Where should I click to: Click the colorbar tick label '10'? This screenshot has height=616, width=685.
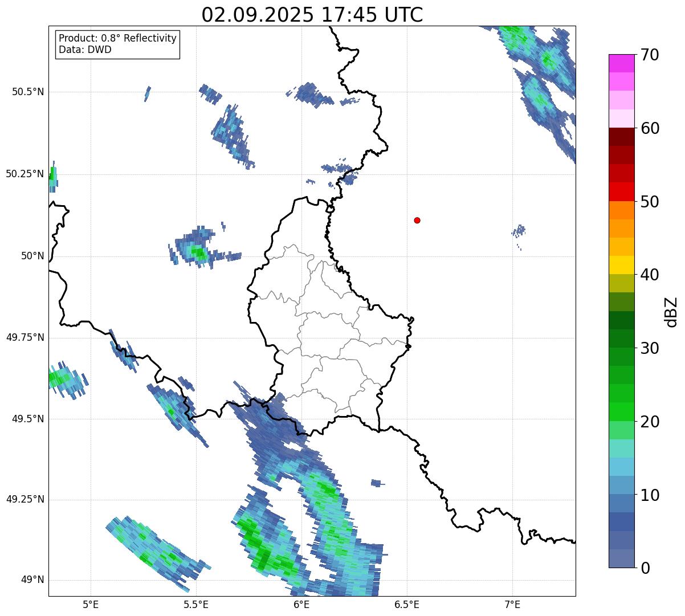click(650, 495)
